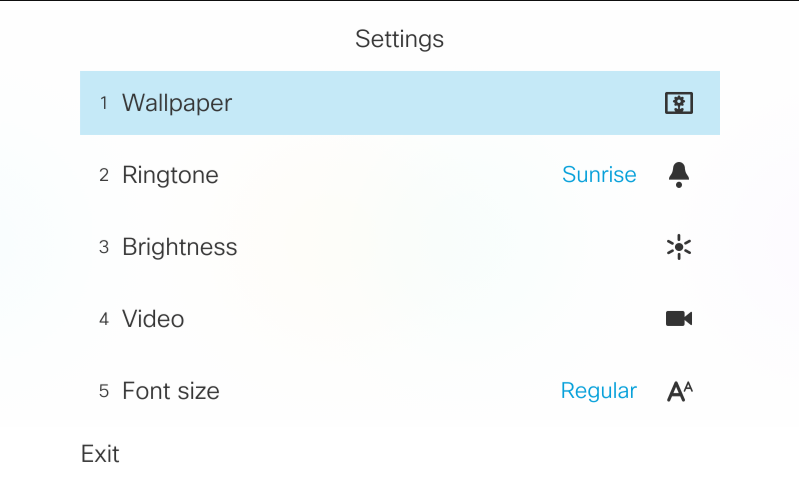Choose the Font size label
799x480 pixels.
coord(171,391)
